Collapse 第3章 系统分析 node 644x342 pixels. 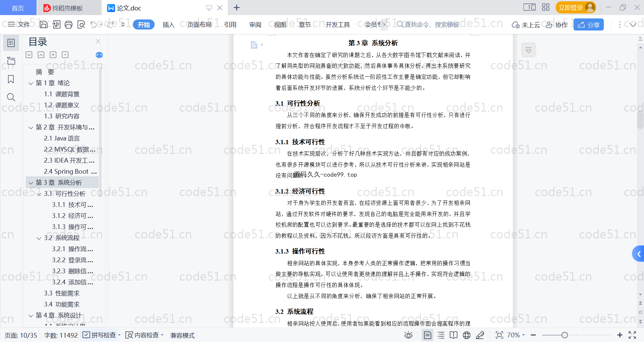[31, 183]
